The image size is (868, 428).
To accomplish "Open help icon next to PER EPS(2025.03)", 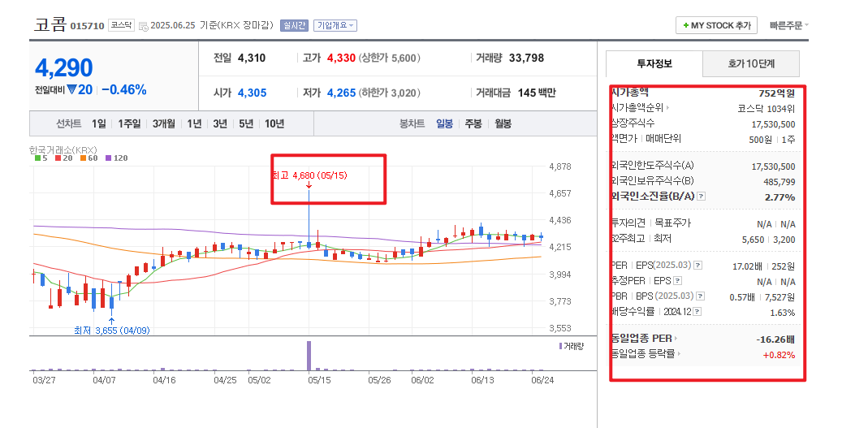I will tap(697, 266).
